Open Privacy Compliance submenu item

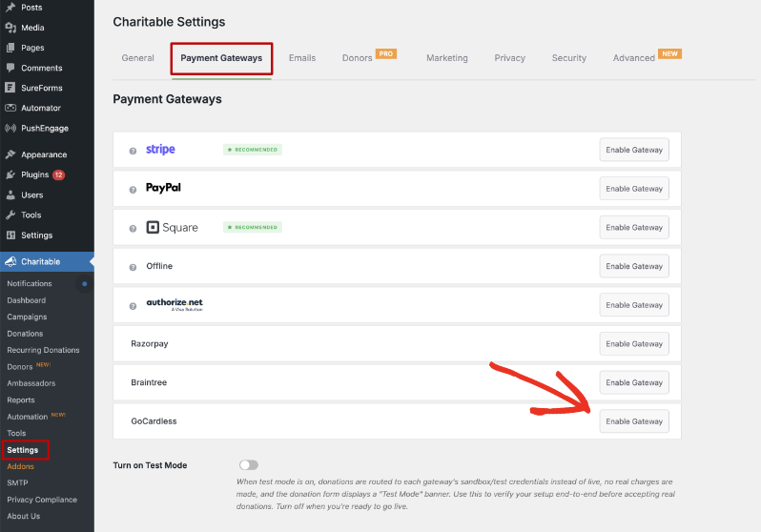pos(42,500)
